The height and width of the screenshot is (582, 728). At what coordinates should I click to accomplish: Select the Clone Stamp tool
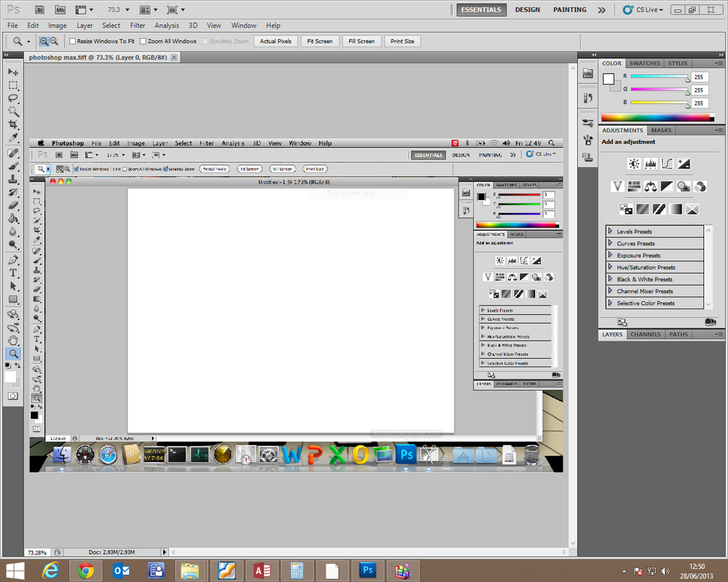click(x=13, y=179)
